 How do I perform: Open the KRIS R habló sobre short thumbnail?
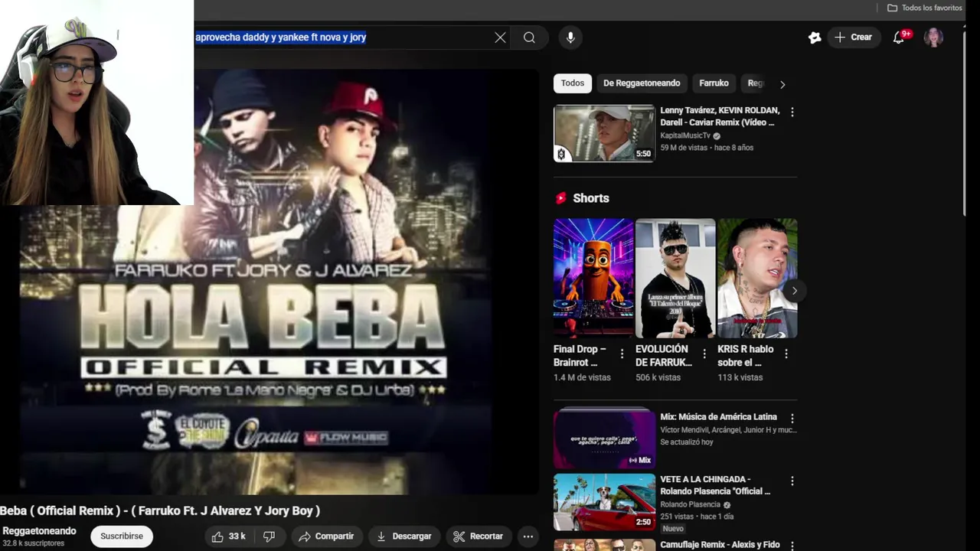757,279
